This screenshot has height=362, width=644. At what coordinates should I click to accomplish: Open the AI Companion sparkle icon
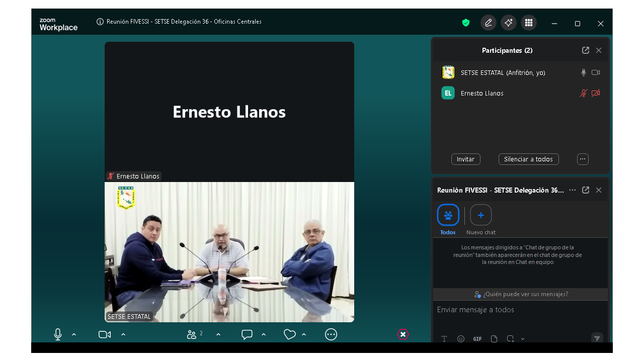(508, 23)
